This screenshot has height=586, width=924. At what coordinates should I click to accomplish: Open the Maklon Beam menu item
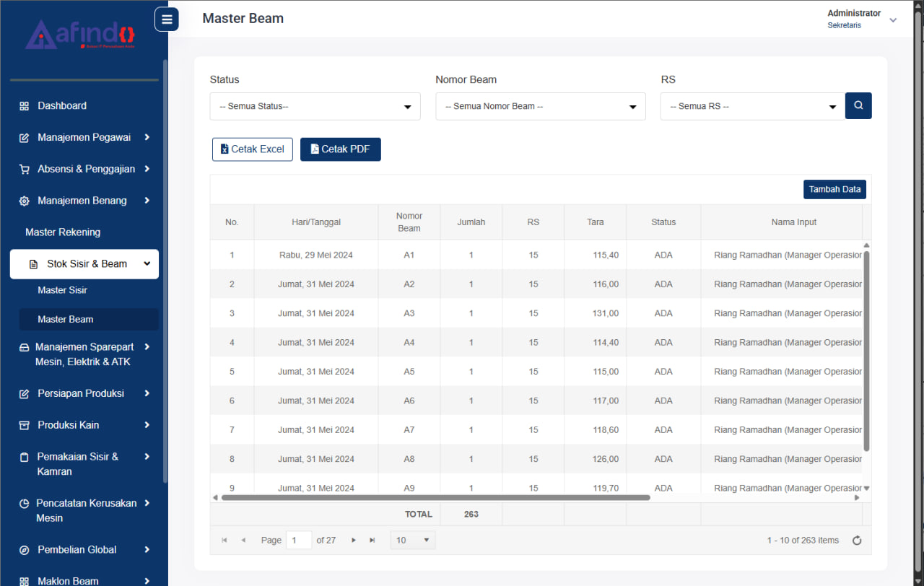[x=68, y=581]
